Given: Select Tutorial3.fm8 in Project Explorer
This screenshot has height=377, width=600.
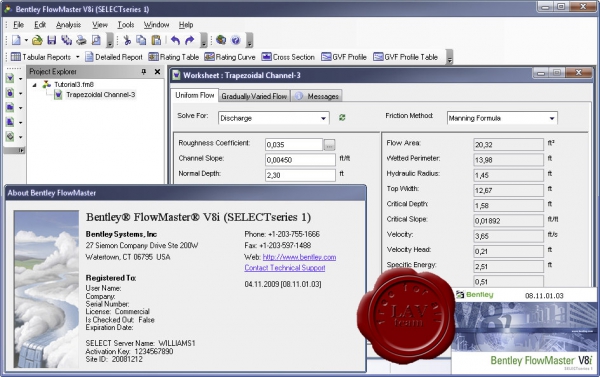Looking at the screenshot, I should pos(74,85).
